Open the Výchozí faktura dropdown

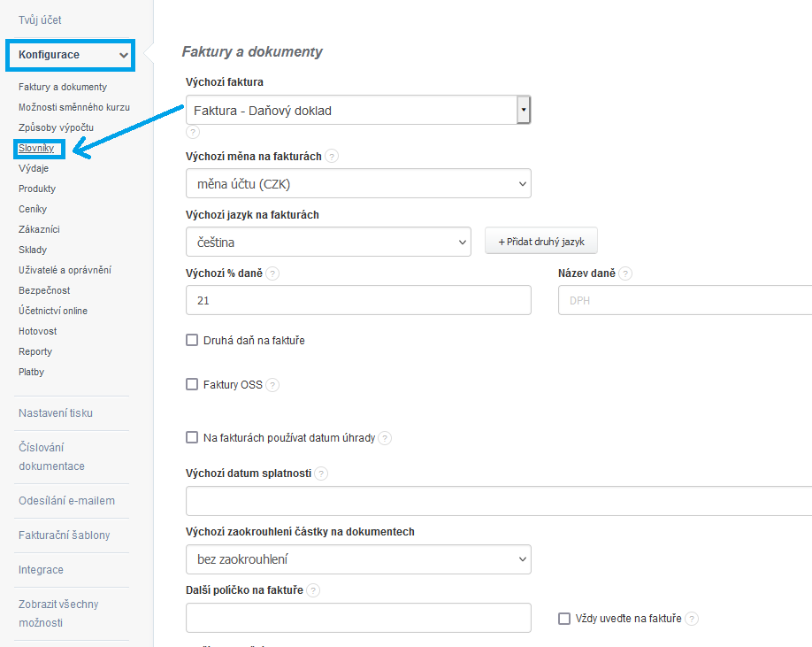coord(358,111)
